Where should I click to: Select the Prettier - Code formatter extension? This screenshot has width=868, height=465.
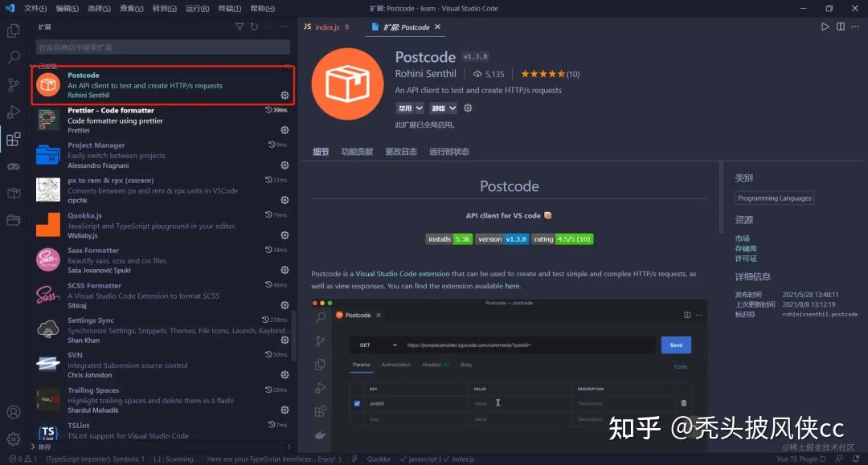coord(162,120)
